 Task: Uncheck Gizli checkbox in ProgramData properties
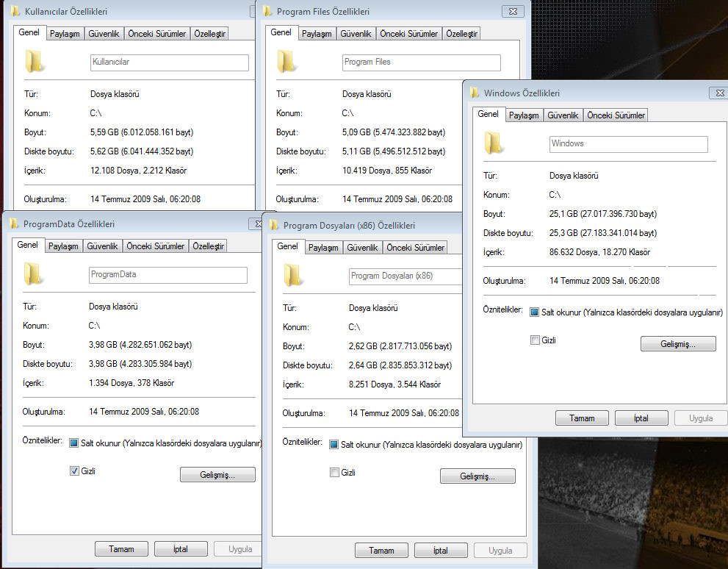(x=74, y=471)
